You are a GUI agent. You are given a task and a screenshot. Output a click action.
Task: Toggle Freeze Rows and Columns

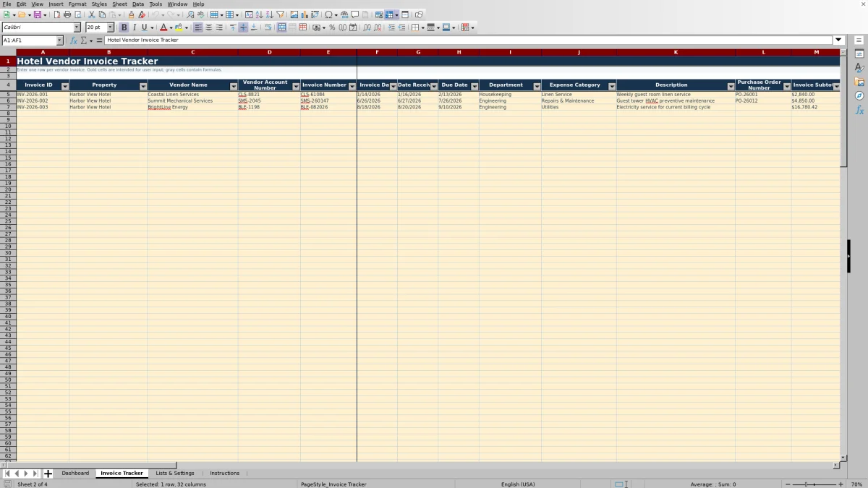(x=389, y=14)
